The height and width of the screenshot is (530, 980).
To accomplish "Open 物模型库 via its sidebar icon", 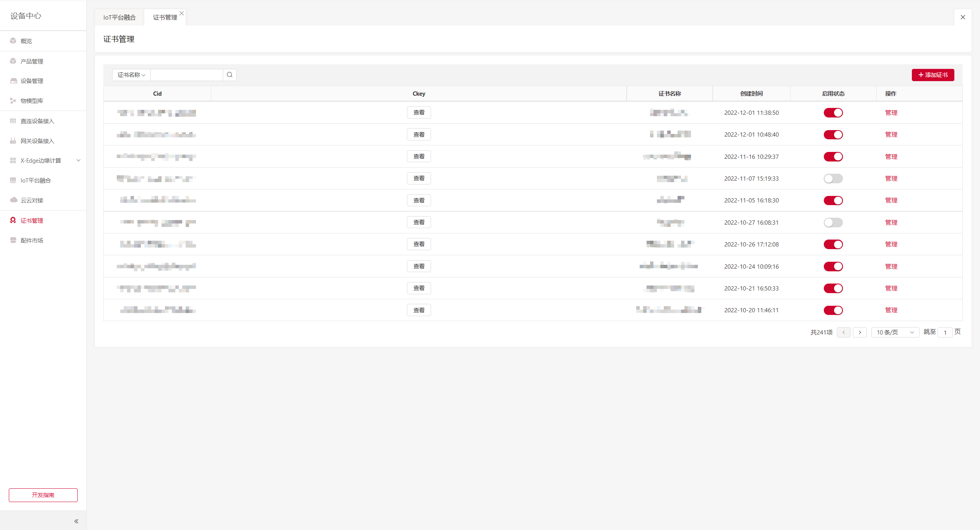I will coord(13,101).
